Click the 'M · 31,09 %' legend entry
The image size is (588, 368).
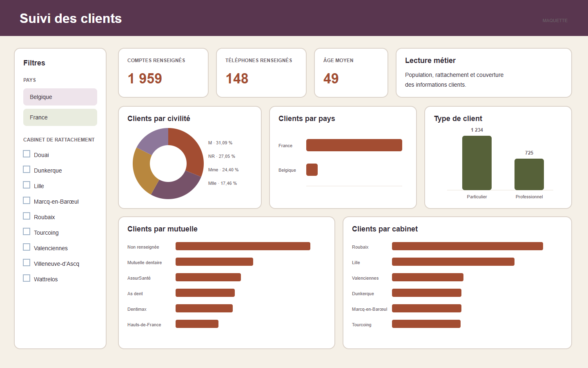coord(220,143)
